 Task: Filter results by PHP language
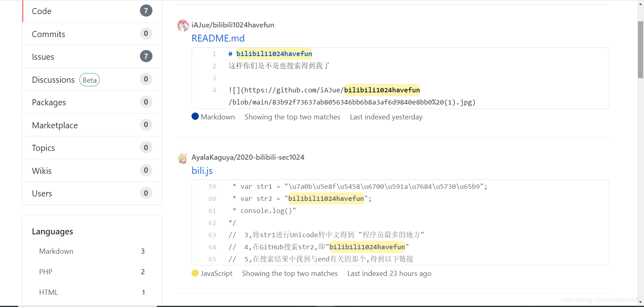pos(92,271)
